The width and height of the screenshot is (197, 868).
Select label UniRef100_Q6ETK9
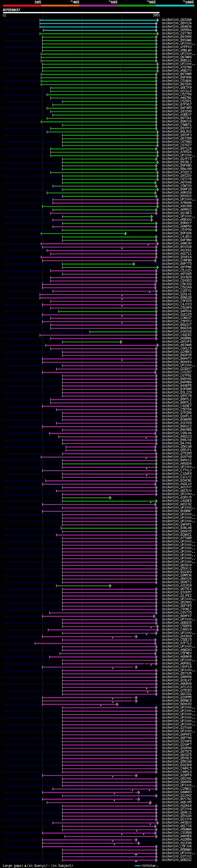(177, 88)
